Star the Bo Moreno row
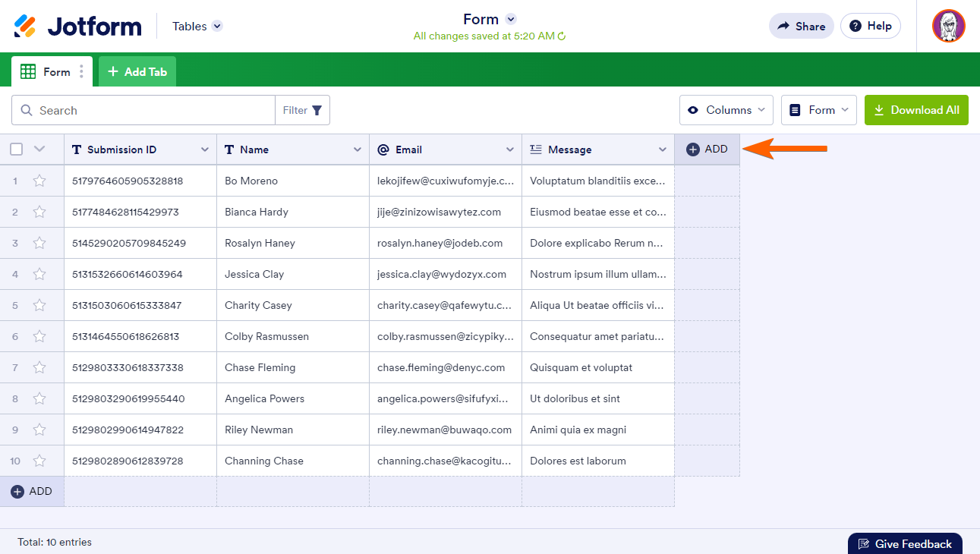 tap(39, 181)
